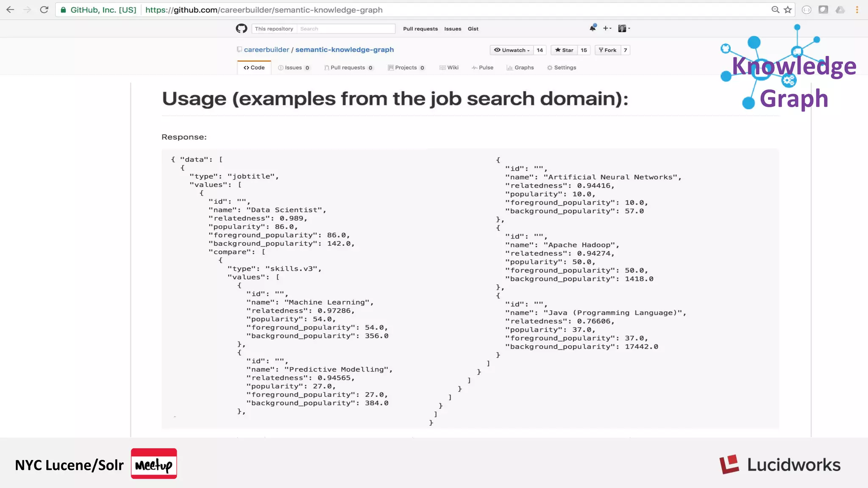
Task: Click the Usage examples heading
Action: [395, 99]
